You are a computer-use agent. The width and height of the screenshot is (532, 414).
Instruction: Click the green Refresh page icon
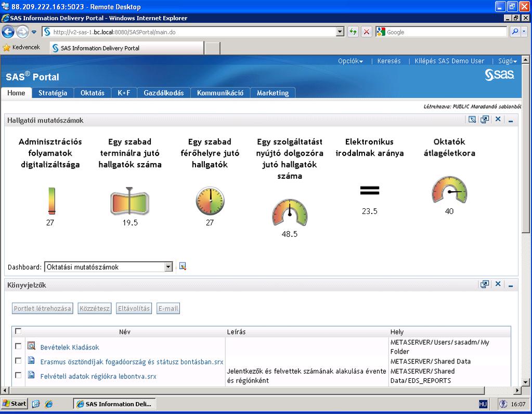[x=353, y=32]
